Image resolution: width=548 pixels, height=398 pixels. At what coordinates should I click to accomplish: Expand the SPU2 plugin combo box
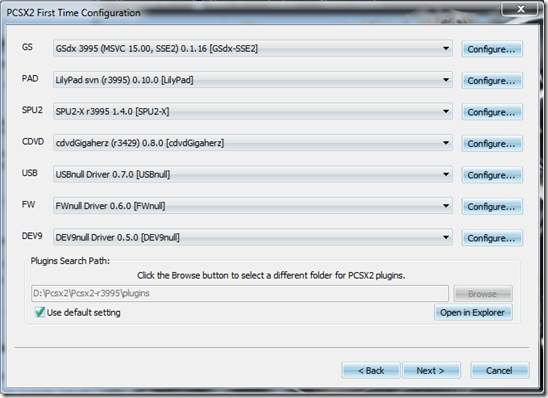click(253, 111)
